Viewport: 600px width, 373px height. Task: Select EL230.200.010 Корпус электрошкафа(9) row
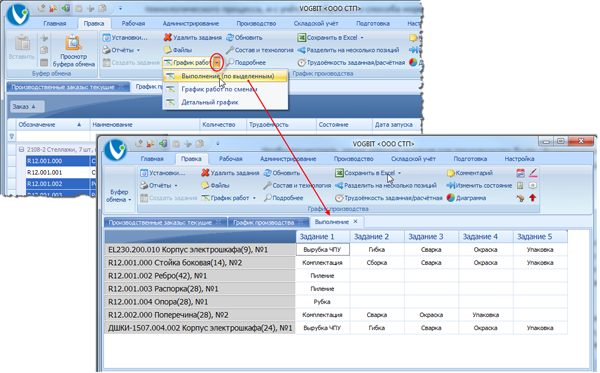pyautogui.click(x=200, y=250)
